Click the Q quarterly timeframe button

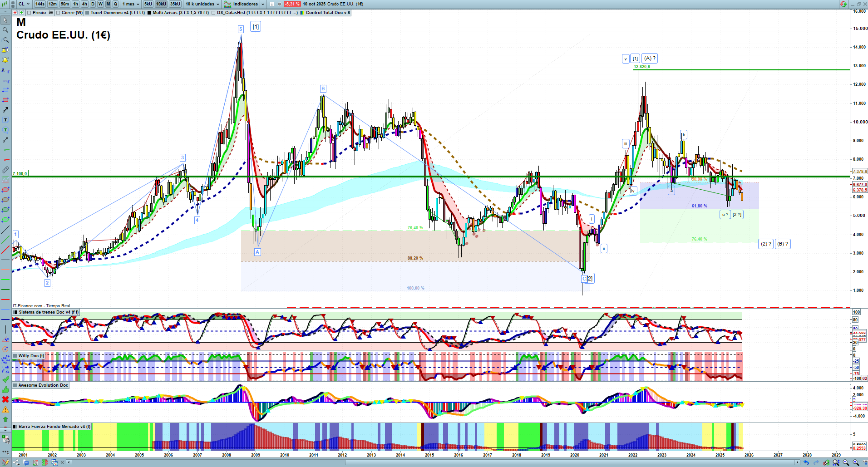tap(115, 4)
